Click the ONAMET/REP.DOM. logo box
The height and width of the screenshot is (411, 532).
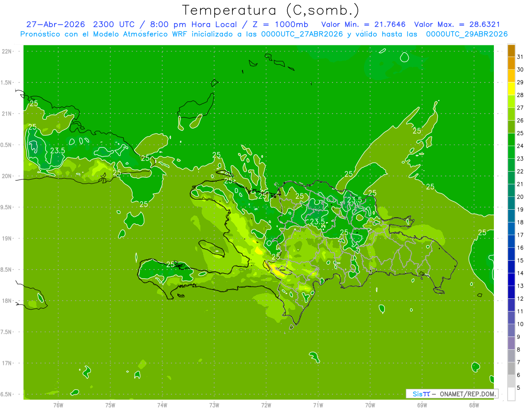click(x=452, y=394)
